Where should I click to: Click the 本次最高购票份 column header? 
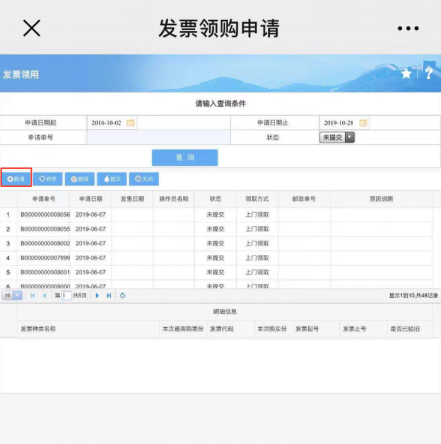tap(183, 329)
